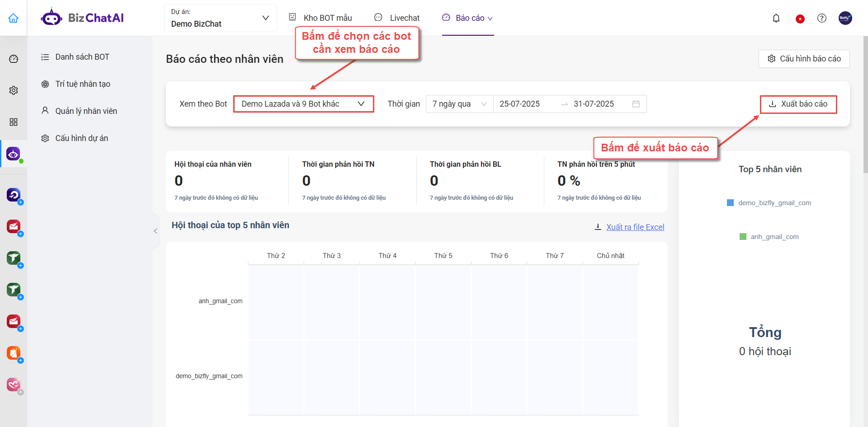
Task: Click the blue demo_bizfly_gmail_com legend swatch
Action: tap(730, 203)
